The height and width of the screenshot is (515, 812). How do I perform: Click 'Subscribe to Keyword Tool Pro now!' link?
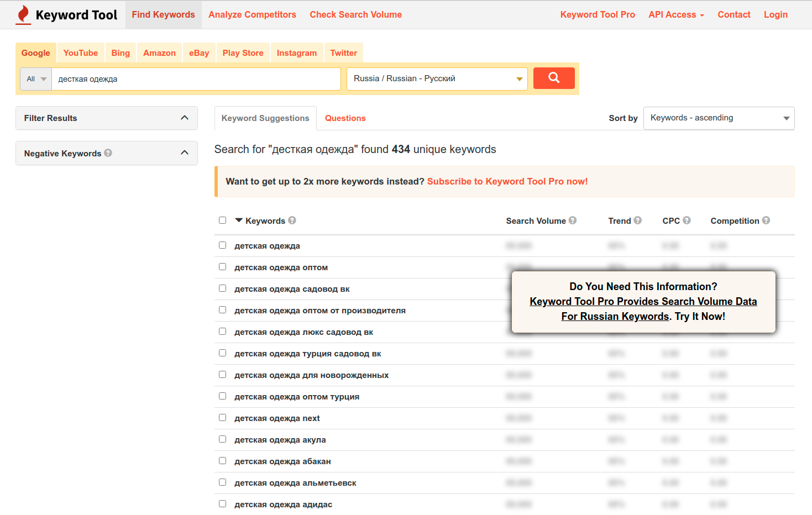507,181
